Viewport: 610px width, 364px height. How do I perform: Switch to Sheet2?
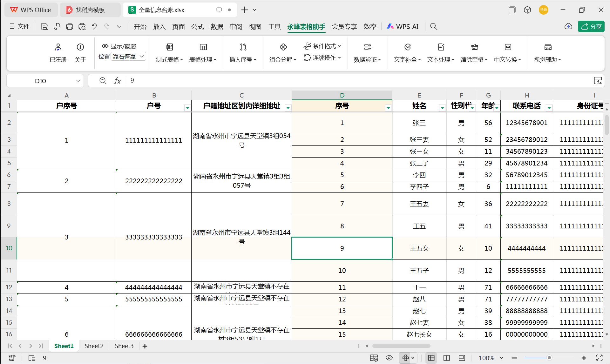94,346
